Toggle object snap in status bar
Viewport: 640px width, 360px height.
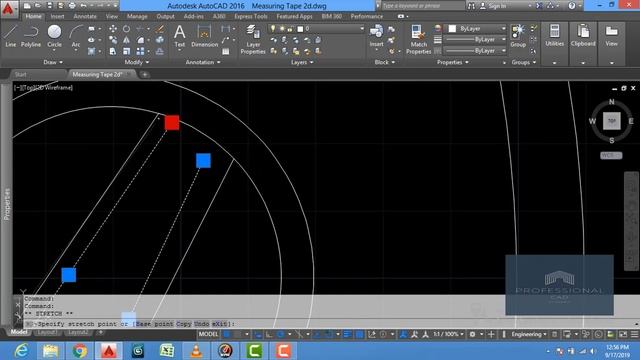[x=328, y=334]
